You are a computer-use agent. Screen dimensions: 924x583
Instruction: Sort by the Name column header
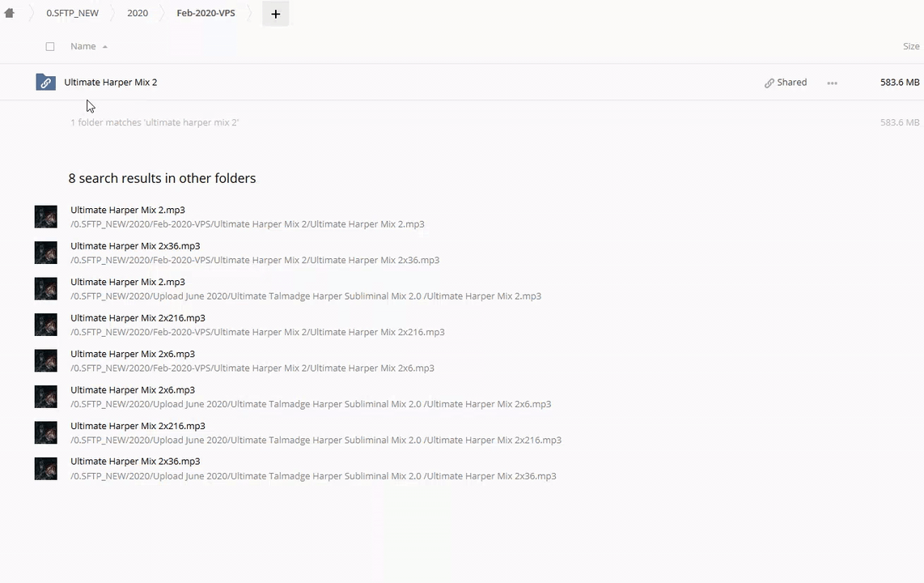(x=83, y=47)
